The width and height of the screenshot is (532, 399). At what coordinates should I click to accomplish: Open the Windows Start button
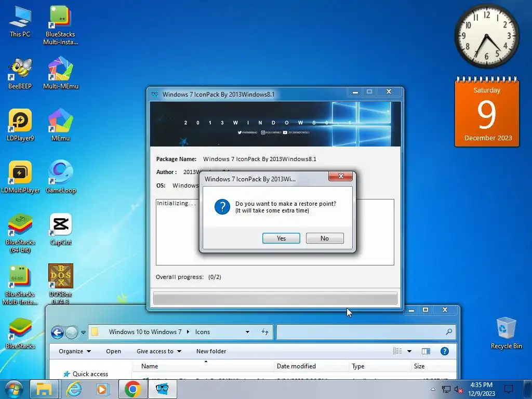[x=14, y=389]
